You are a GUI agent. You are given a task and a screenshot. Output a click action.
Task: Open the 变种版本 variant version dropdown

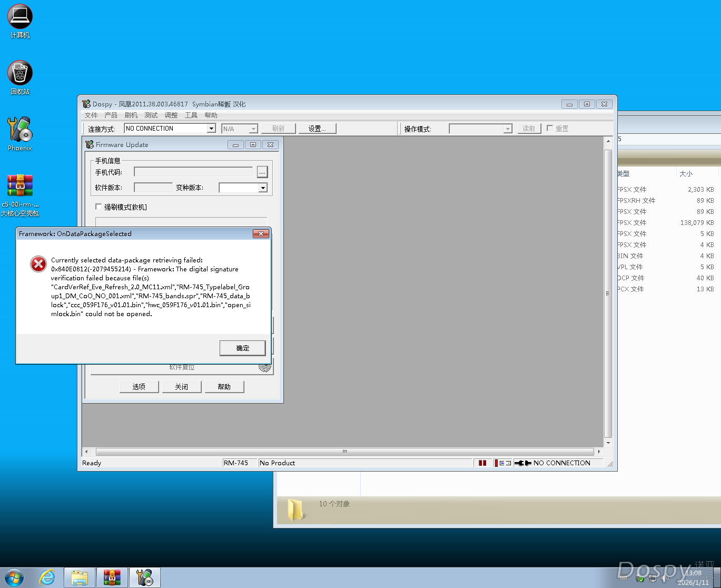[263, 188]
